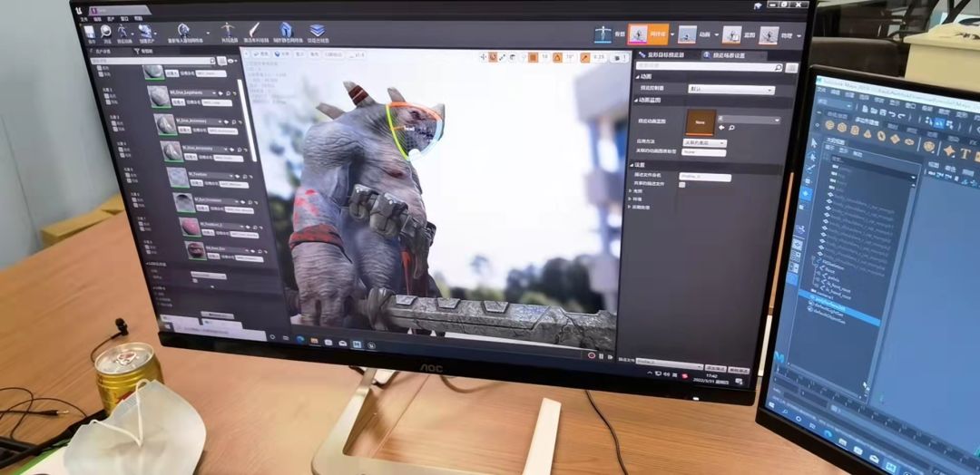Select the rotate gizmo tool in viewport
Screen dimensions: 980x475
(x=493, y=57)
